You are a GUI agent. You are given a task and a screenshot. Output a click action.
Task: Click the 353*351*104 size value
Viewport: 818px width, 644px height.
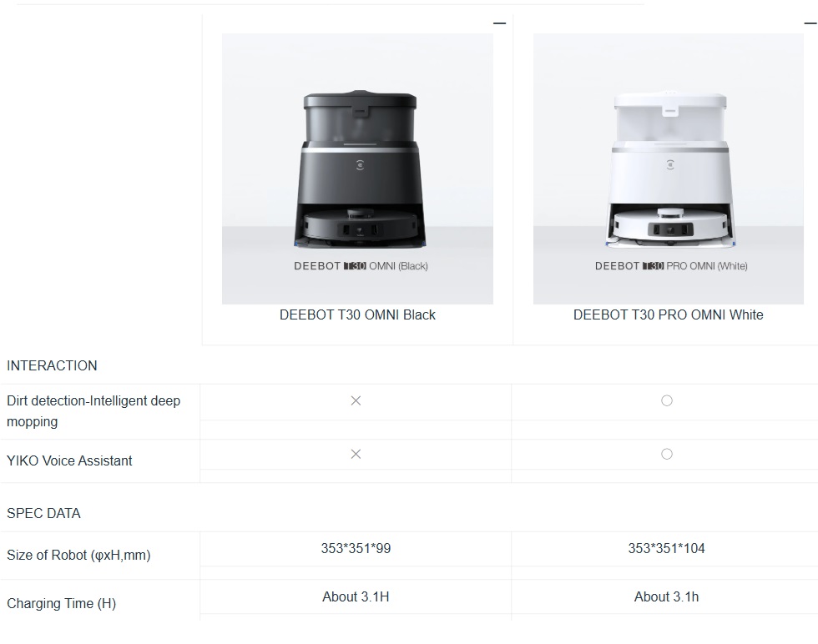click(667, 549)
